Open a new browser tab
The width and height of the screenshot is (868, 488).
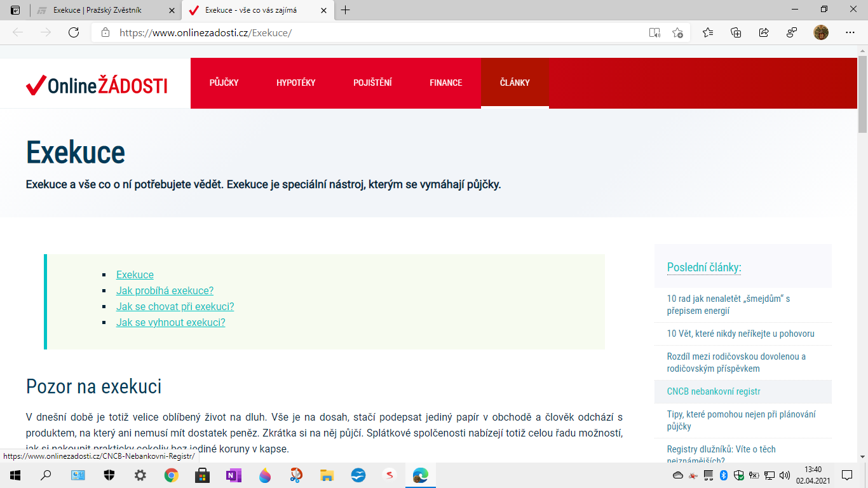coord(346,10)
